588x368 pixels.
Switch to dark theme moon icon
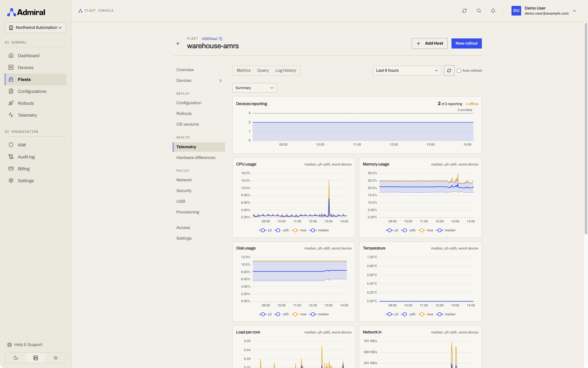point(16,358)
